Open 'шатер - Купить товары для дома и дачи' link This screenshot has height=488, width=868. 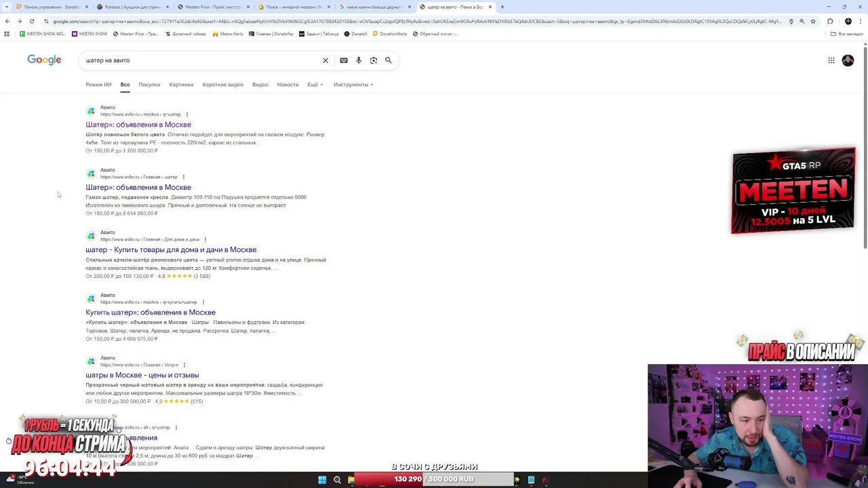[171, 250]
